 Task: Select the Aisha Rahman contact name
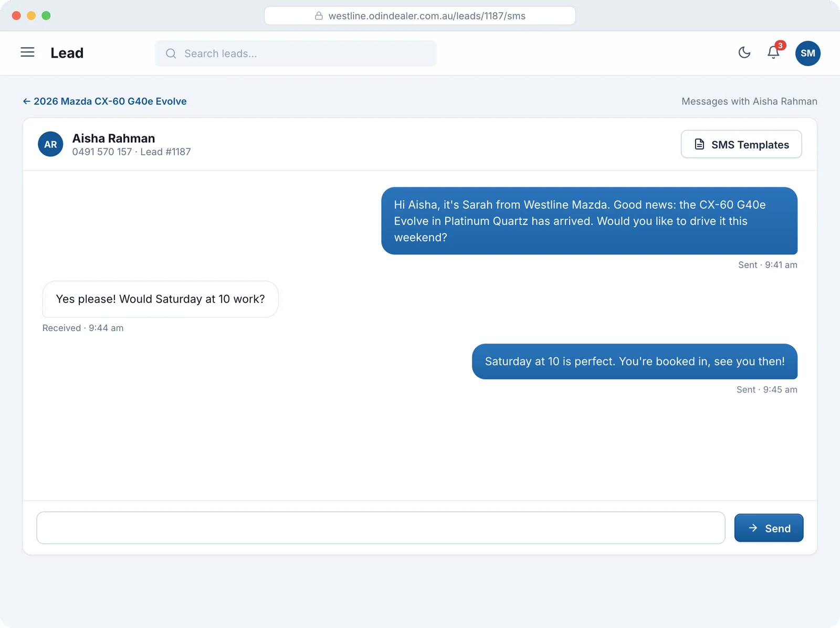(x=113, y=139)
